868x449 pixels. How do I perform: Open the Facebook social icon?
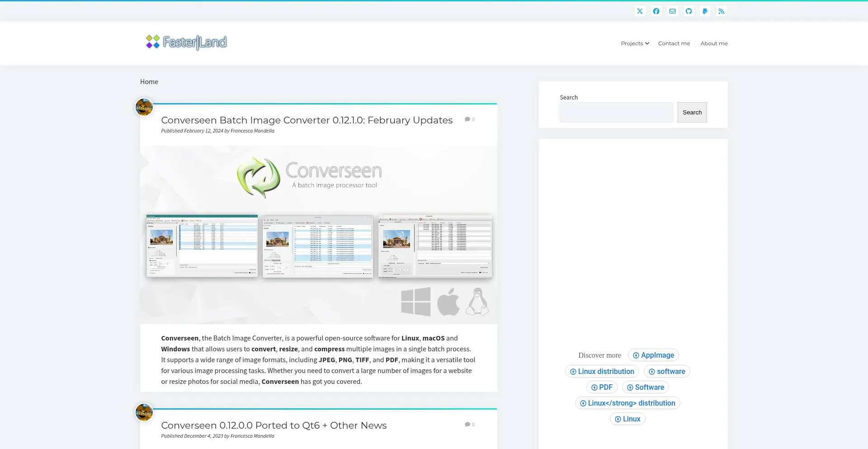point(656,11)
